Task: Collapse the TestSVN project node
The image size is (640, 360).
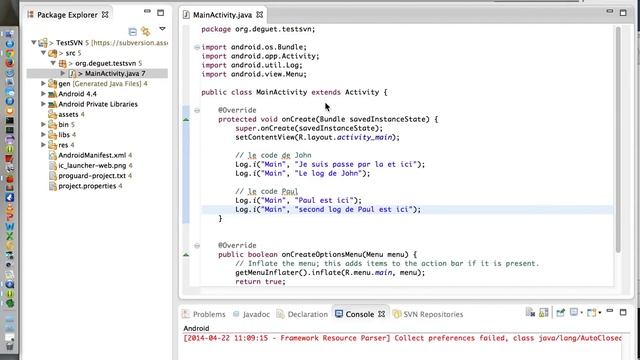Action: [x=34, y=42]
